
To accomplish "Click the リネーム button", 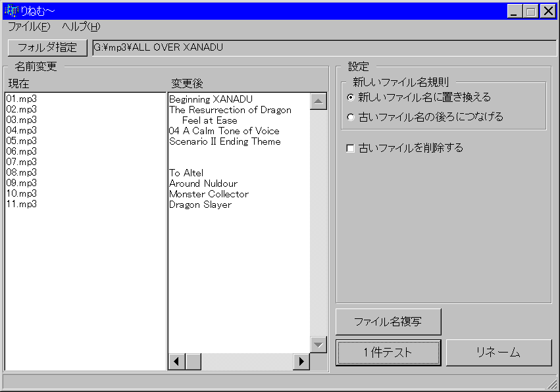I will 499,353.
